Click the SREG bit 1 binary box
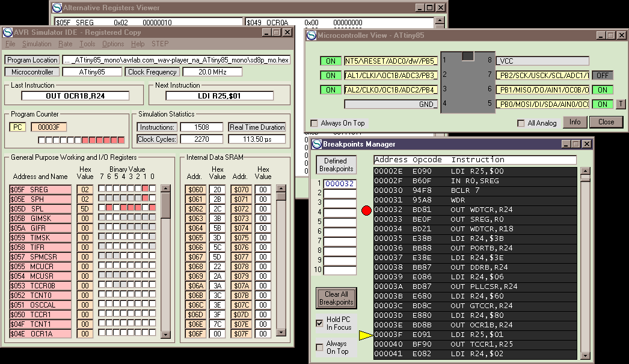Screen dimensions: 629x364 [145, 189]
